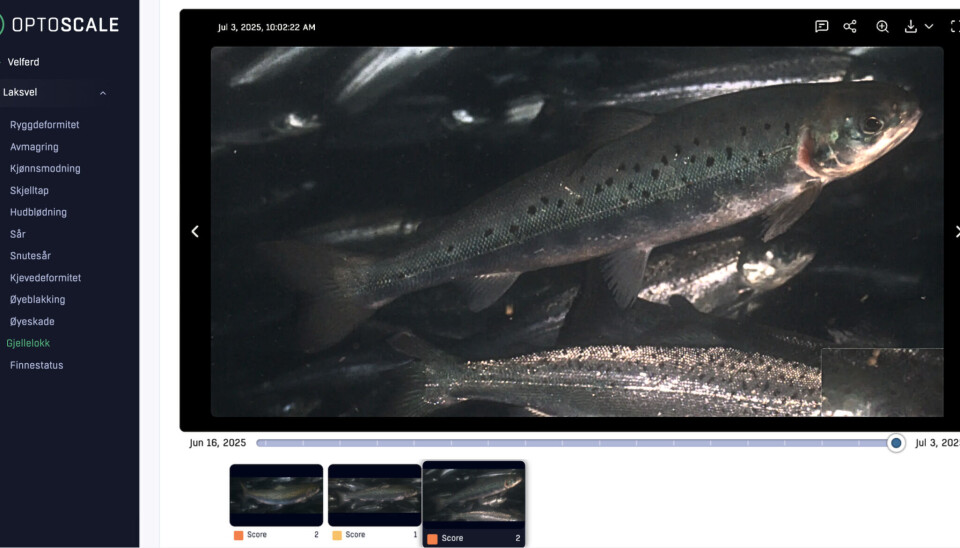Select Ryggdeformitet in the sidebar
Image resolution: width=960 pixels, height=548 pixels.
44,125
